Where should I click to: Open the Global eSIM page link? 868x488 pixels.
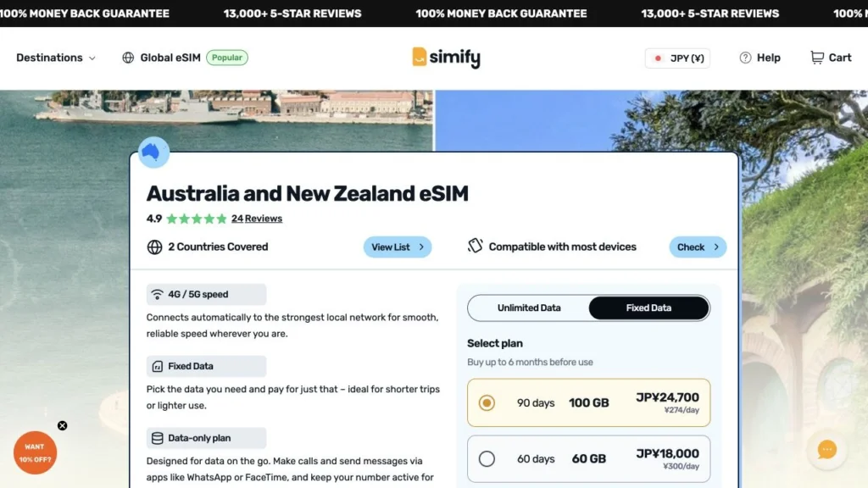pos(170,58)
